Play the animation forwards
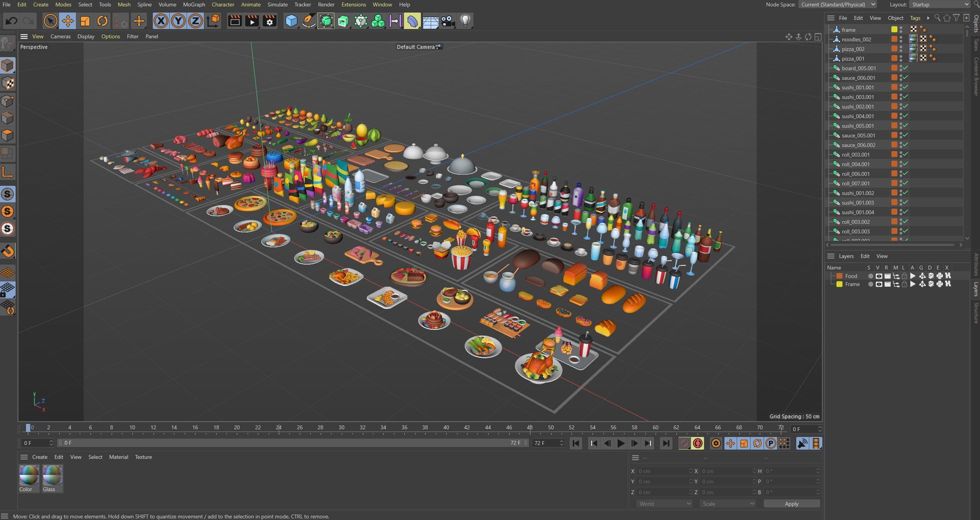Viewport: 980px width, 520px height. 621,443
